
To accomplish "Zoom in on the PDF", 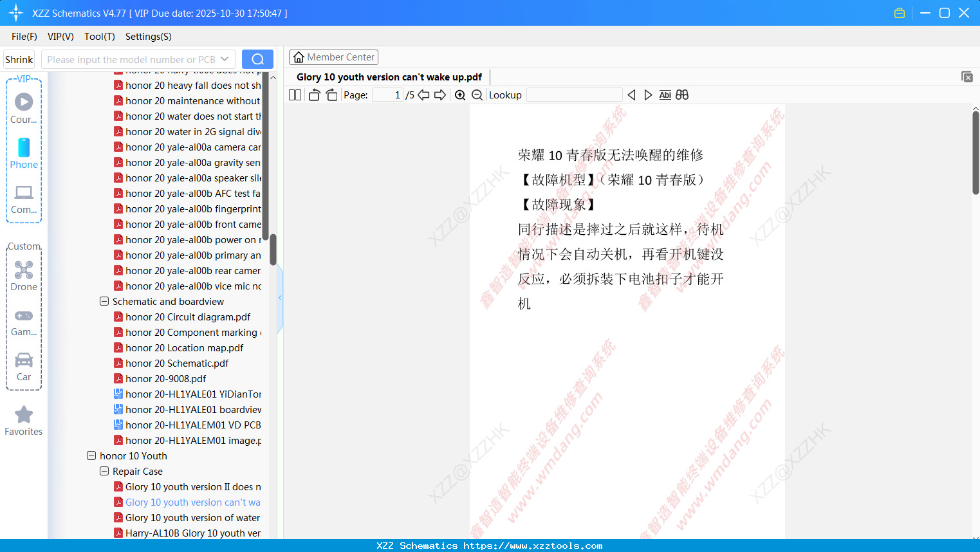I will (x=460, y=95).
